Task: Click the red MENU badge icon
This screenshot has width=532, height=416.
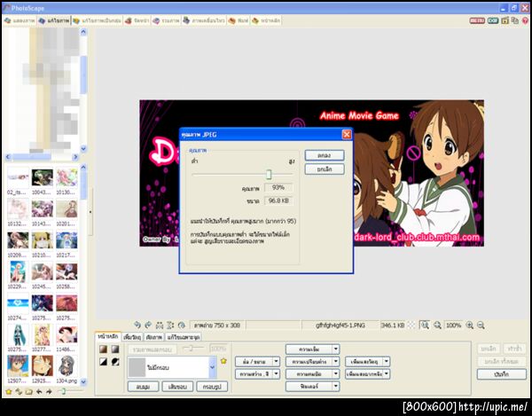Action: click(x=477, y=20)
